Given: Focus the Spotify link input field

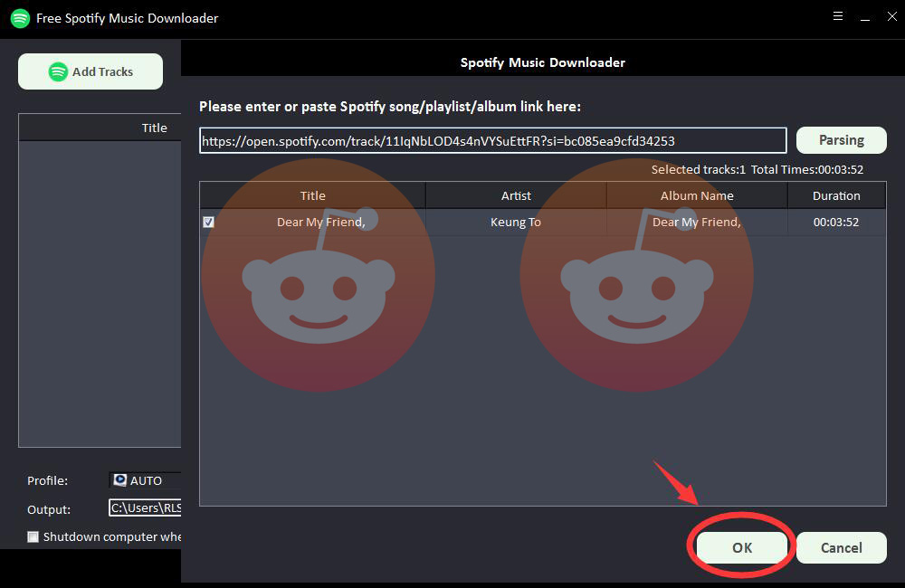Looking at the screenshot, I should click(492, 140).
